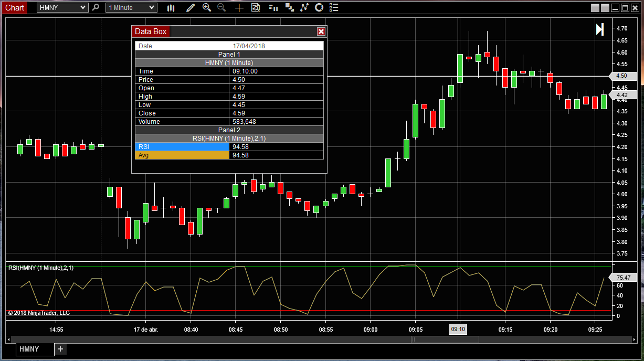This screenshot has height=361, width=644.
Task: Click the Panel 1 header row
Action: (229, 55)
